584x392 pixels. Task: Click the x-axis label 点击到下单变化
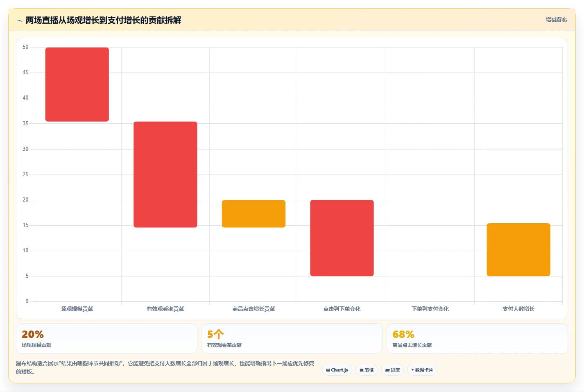(342, 309)
